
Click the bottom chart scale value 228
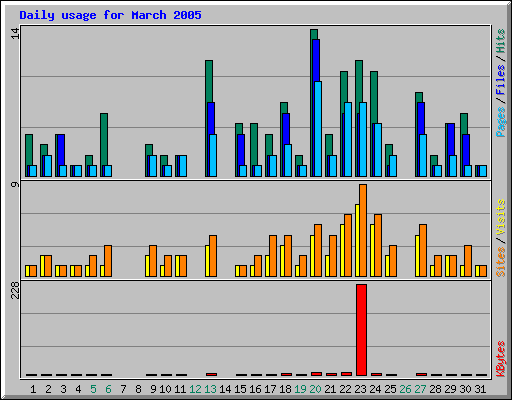15,290
